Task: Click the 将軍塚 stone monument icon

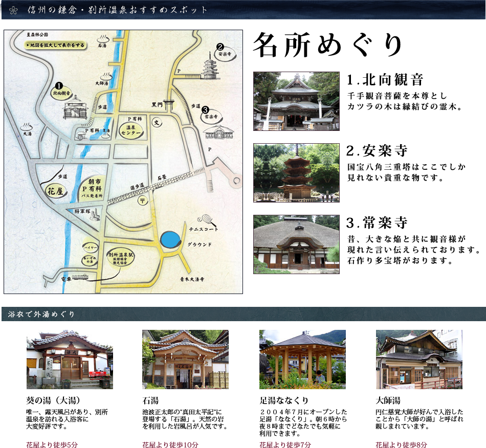Action: point(95,214)
